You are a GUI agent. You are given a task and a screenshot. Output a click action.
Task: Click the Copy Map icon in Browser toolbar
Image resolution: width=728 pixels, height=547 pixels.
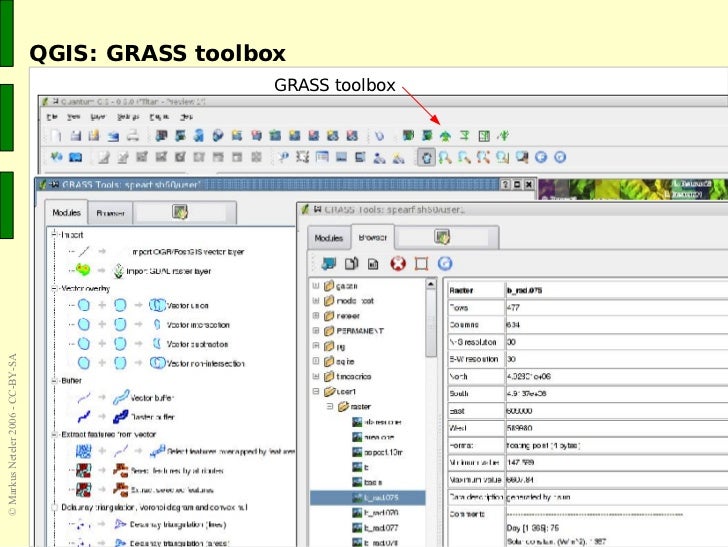click(351, 264)
